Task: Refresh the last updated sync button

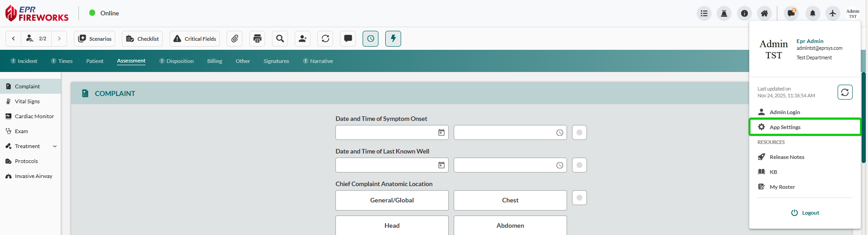Action: (x=844, y=92)
